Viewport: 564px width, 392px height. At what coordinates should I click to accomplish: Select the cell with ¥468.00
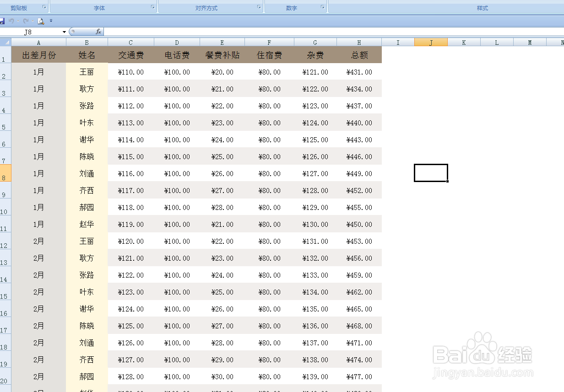[359, 326]
